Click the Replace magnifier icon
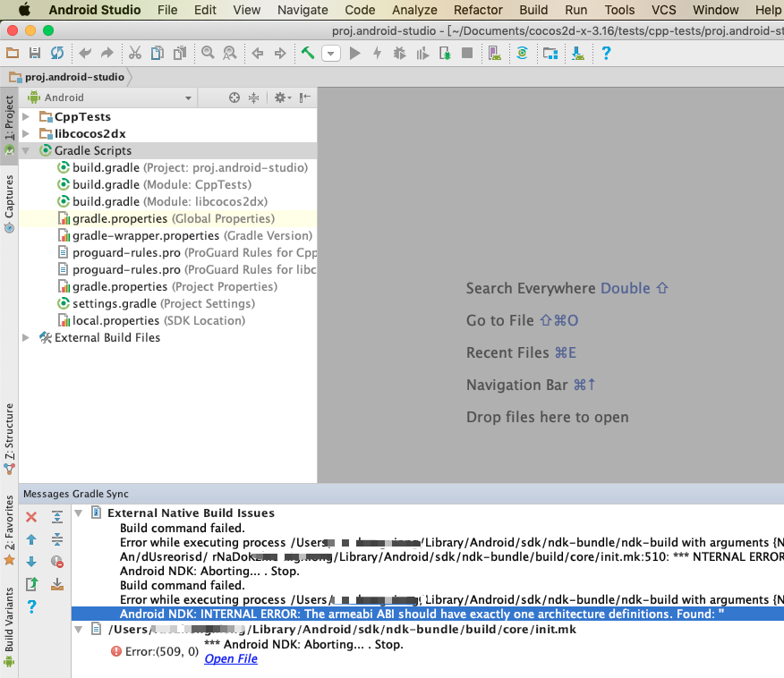Viewport: 784px width, 678px height. click(229, 53)
